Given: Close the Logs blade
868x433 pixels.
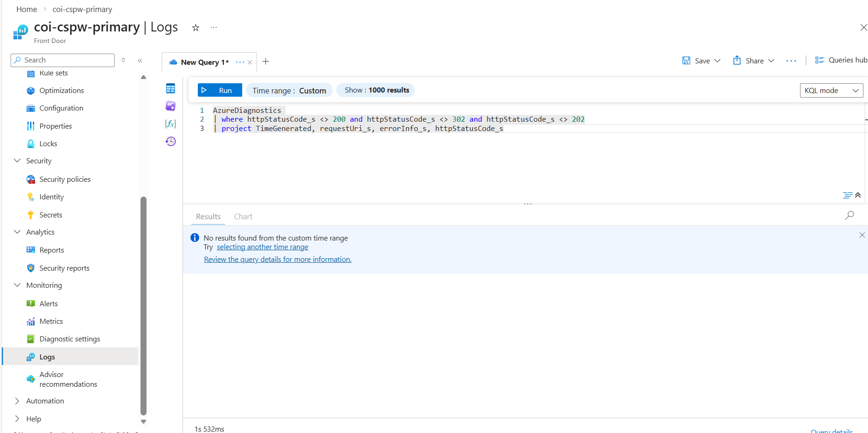Looking at the screenshot, I should pos(863,27).
